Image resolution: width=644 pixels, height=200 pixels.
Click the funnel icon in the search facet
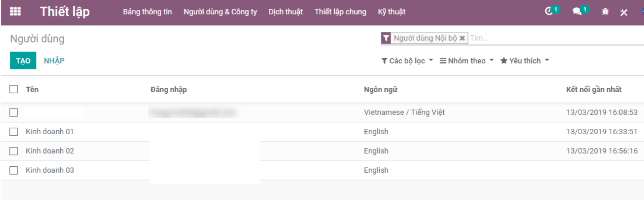pyautogui.click(x=386, y=38)
